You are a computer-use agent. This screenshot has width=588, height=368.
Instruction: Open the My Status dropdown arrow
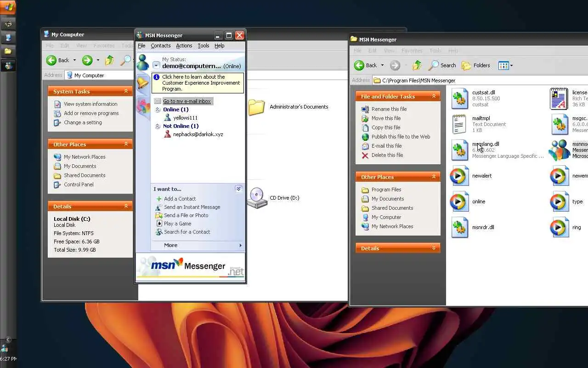tap(156, 66)
